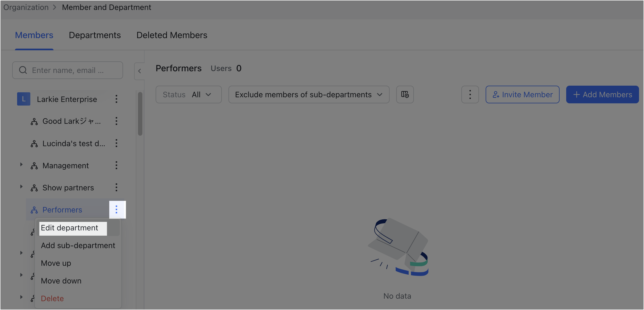Open Show partners three-dot menu
Image resolution: width=644 pixels, height=310 pixels.
pos(116,187)
